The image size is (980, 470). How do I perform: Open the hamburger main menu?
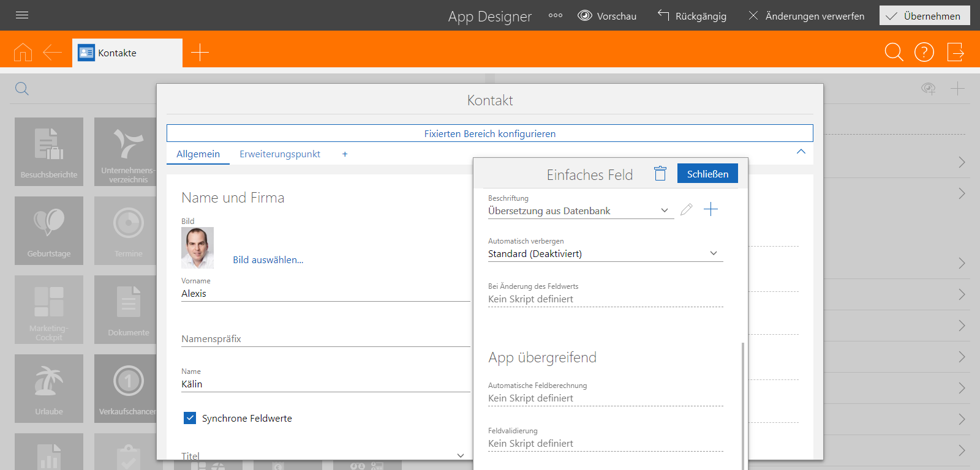click(x=22, y=15)
